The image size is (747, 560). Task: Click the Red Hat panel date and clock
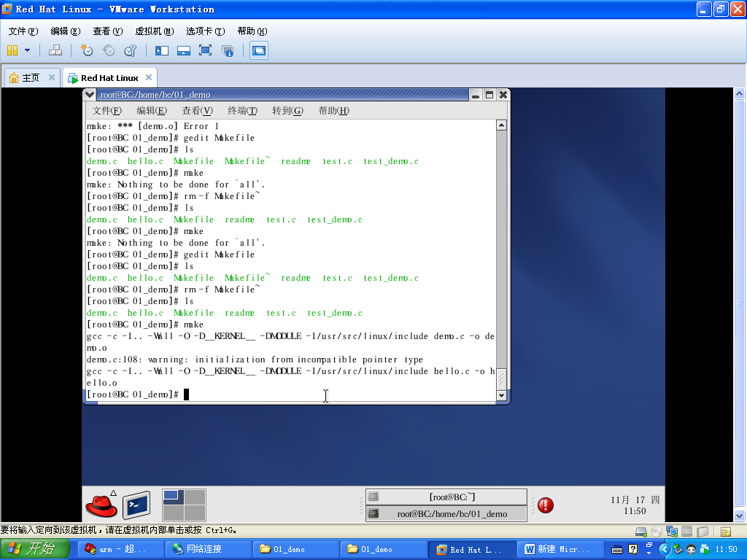tap(635, 505)
